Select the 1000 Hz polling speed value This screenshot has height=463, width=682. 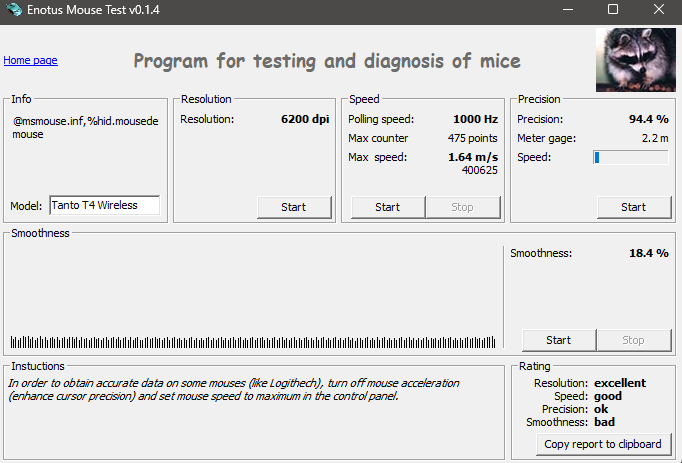475,119
